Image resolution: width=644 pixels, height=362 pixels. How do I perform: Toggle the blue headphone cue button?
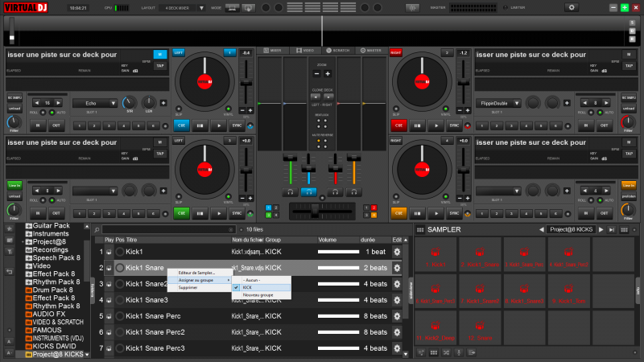click(309, 191)
